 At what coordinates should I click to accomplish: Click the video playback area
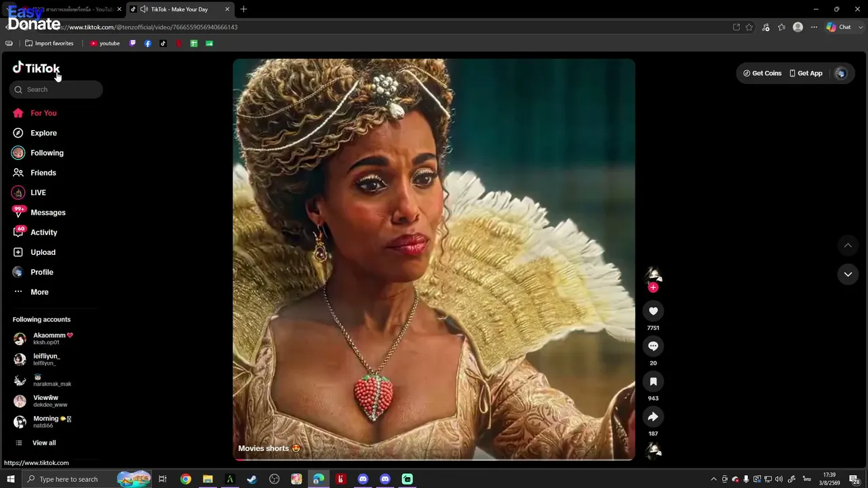(x=434, y=259)
